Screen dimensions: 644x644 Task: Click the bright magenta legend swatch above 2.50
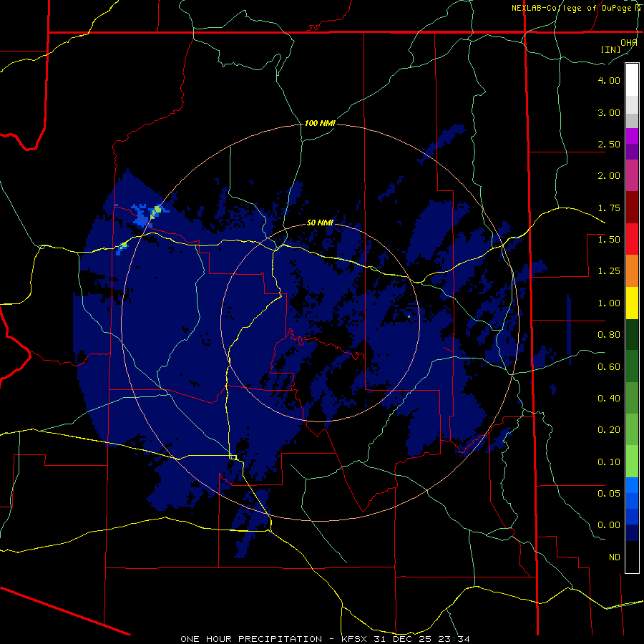click(x=632, y=136)
